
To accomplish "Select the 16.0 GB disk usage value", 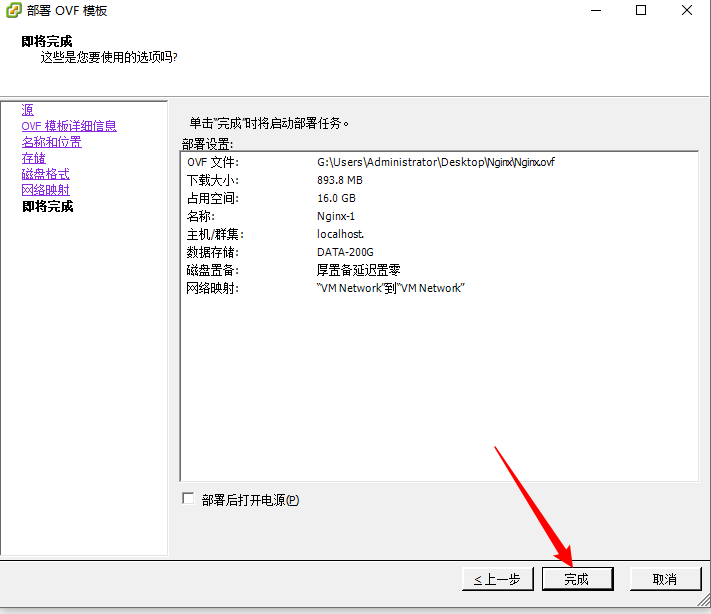I will [x=336, y=198].
